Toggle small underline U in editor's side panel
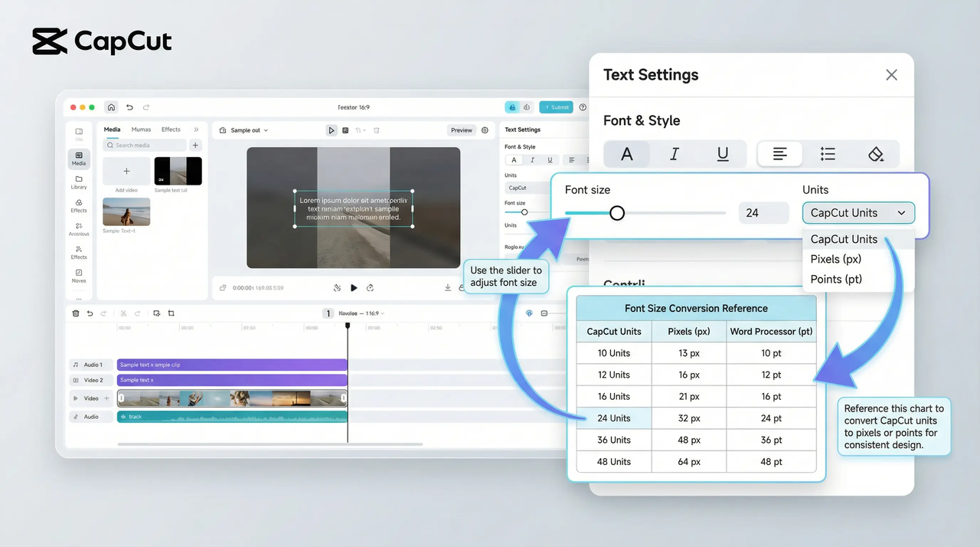Viewport: 980px width, 547px height. click(x=549, y=160)
